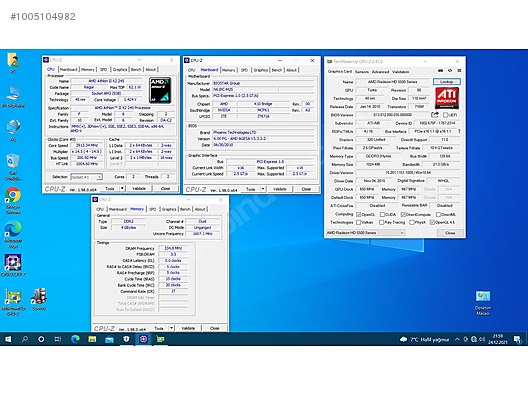The image size is (528, 396).
Task: Toggle the OpenCL checkbox
Action: 358,214
